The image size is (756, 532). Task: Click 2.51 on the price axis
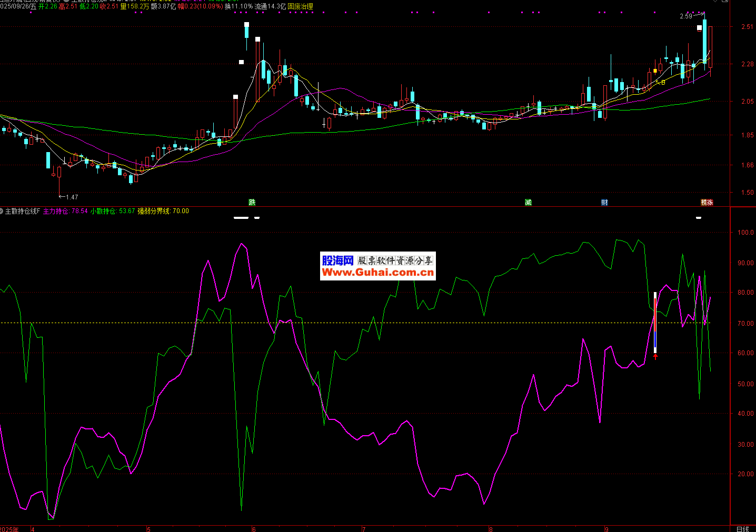point(747,27)
